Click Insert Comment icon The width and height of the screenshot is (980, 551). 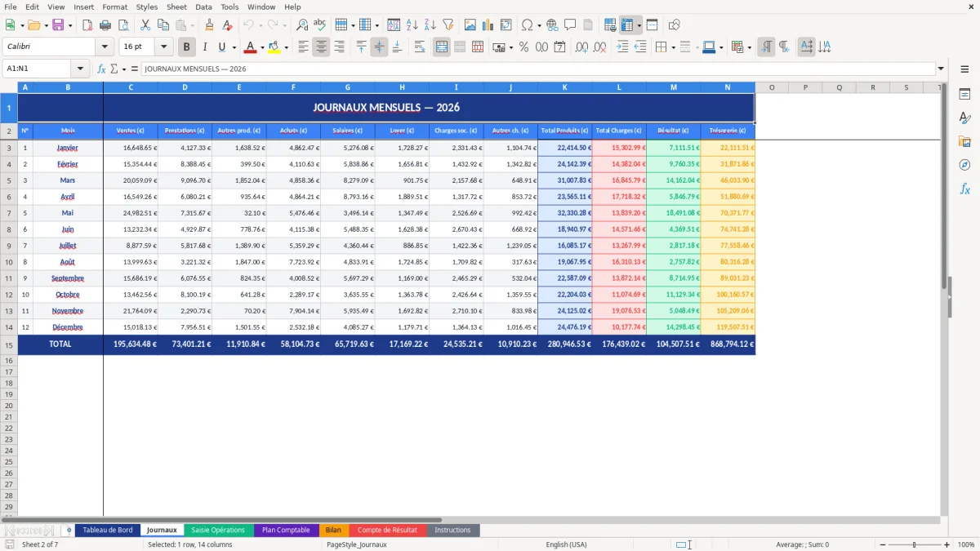tap(570, 25)
